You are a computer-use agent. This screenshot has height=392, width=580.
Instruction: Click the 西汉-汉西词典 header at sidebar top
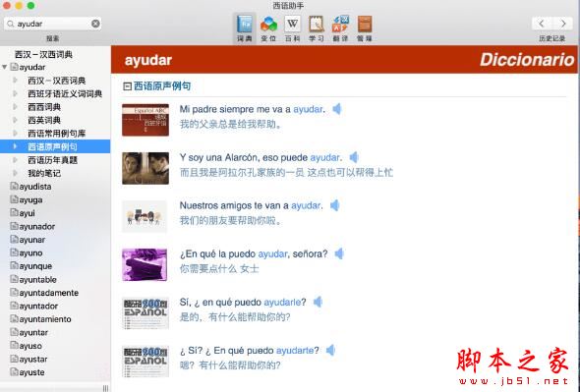pyautogui.click(x=43, y=54)
